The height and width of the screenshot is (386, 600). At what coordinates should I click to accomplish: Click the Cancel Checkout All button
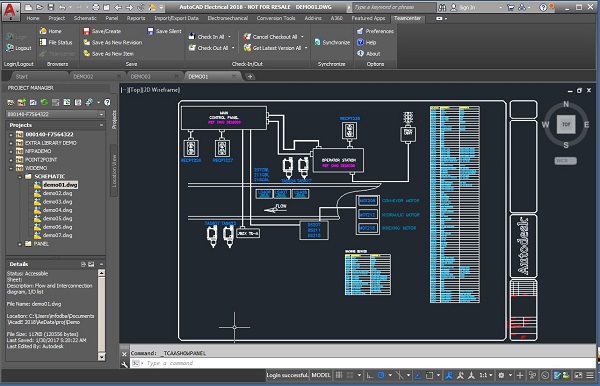click(x=271, y=37)
